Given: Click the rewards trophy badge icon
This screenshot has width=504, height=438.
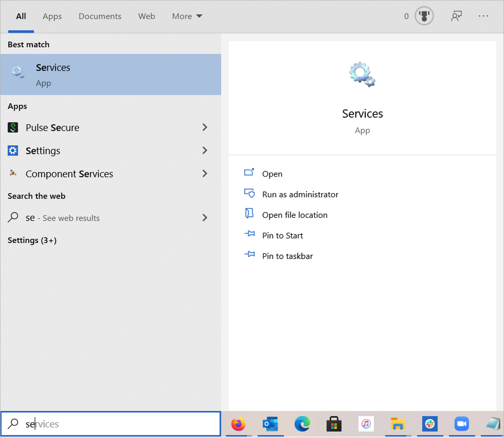Looking at the screenshot, I should tap(424, 17).
